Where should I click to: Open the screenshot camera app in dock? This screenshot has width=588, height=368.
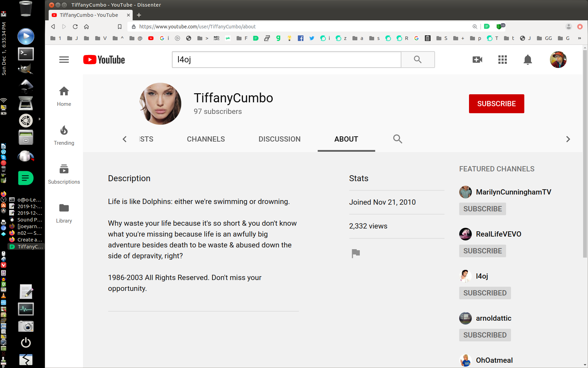pos(26,326)
